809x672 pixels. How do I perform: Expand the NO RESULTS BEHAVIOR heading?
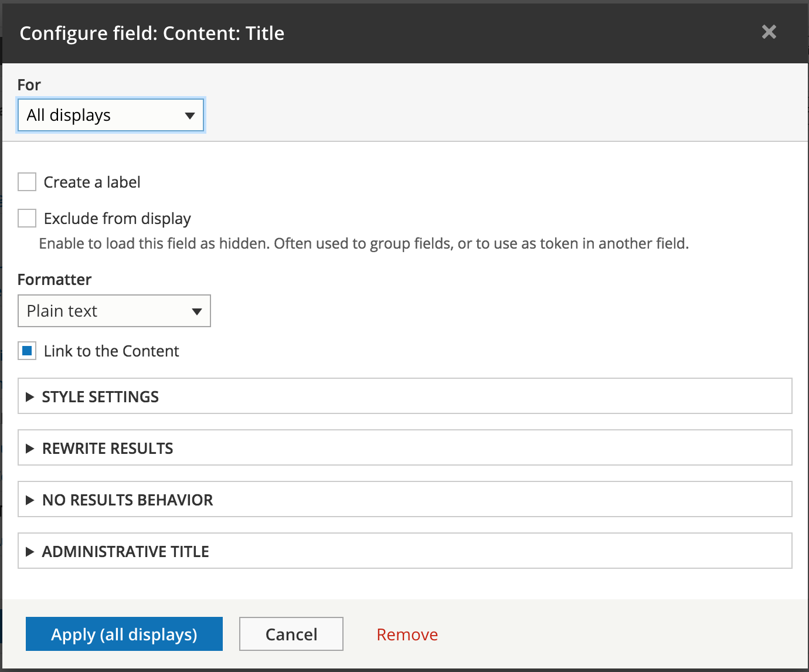[128, 500]
